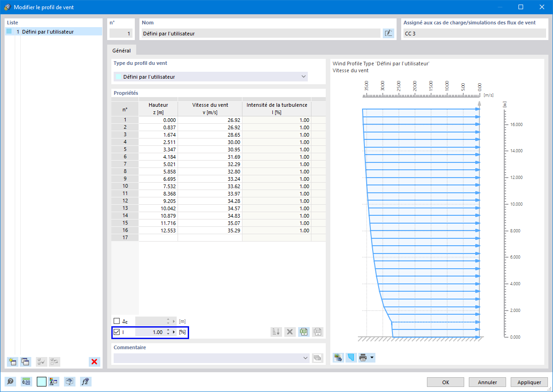
Task: Click height cell 12.553 in row 16
Action: (x=158, y=230)
